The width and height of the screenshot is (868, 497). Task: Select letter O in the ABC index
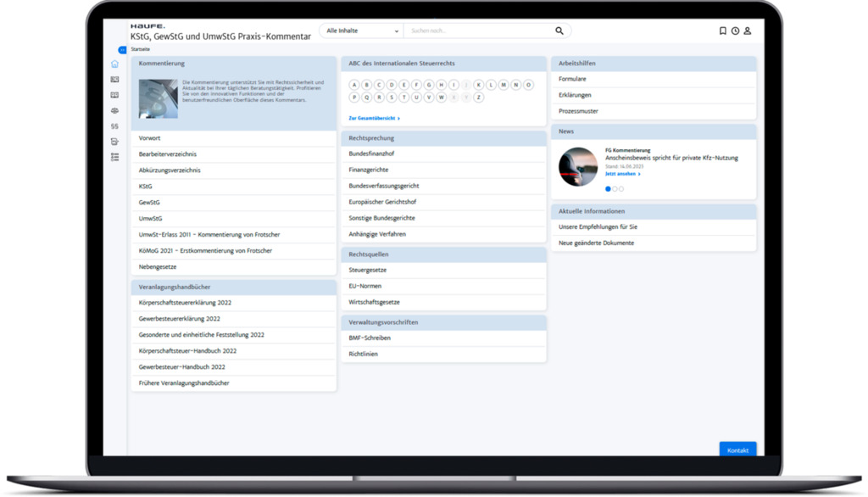528,85
